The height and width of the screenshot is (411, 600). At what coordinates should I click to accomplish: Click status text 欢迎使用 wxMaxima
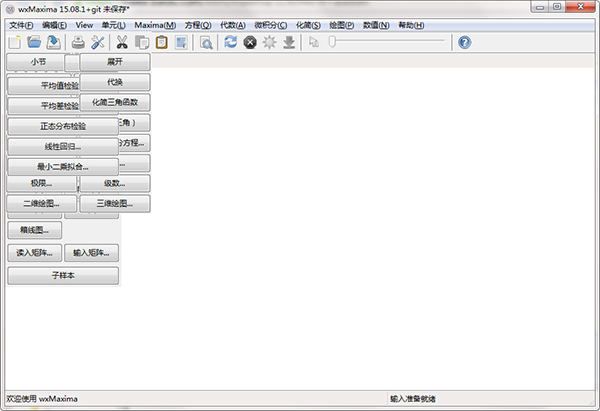pos(42,399)
